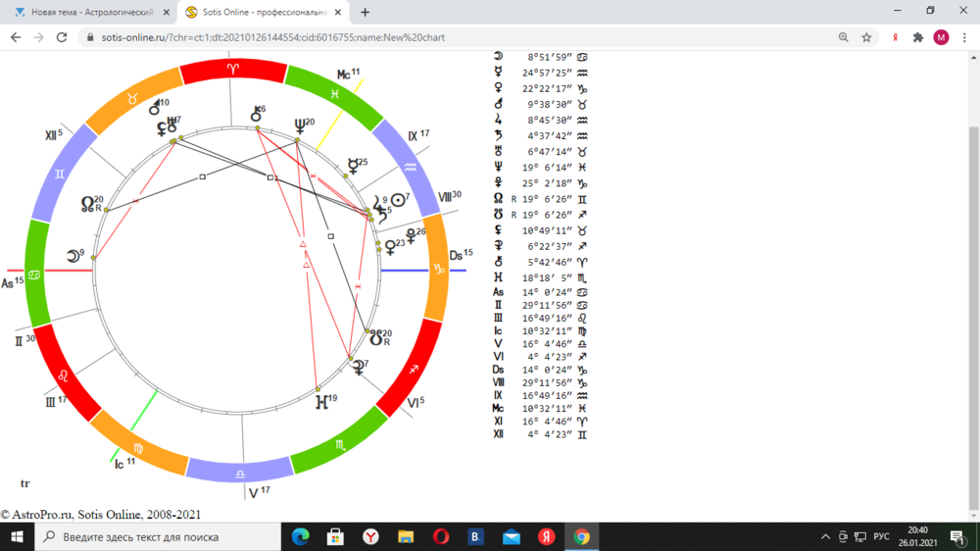The image size is (980, 551).
Task: Open a new browser tab
Action: pyautogui.click(x=365, y=12)
